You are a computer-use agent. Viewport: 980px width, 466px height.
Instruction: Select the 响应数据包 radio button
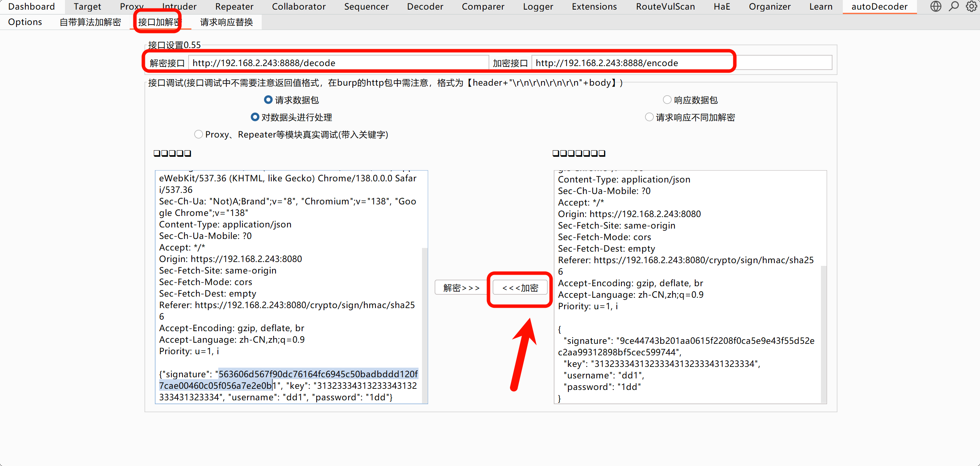click(667, 100)
